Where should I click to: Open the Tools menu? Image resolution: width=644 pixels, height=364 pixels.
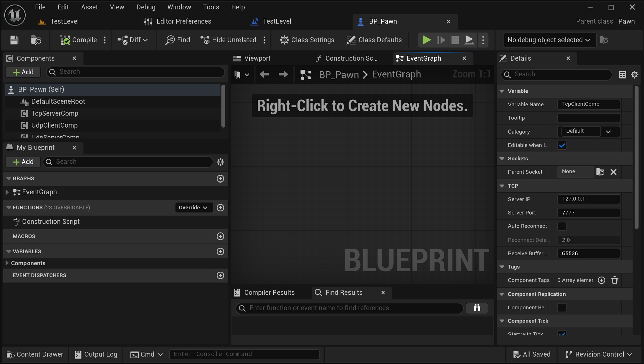pos(211,7)
